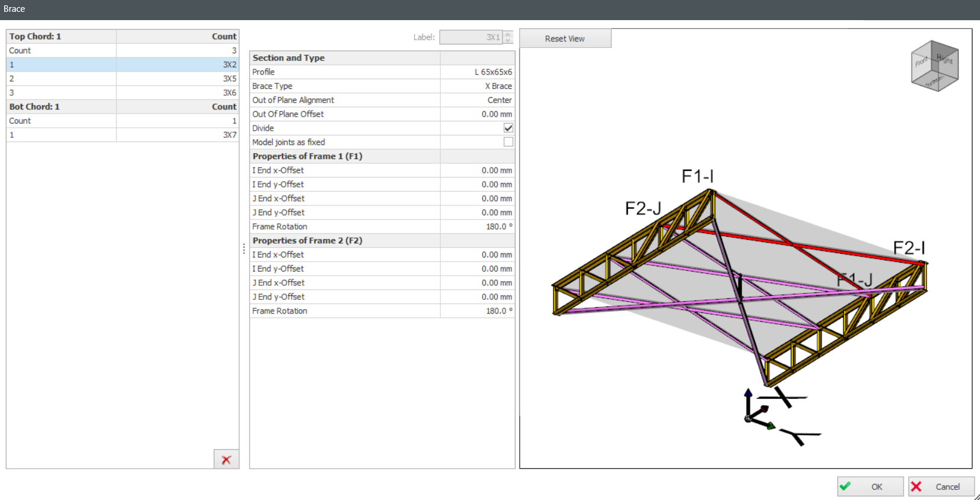980x500 pixels.
Task: Uncheck the Divide checkbox
Action: [x=508, y=128]
